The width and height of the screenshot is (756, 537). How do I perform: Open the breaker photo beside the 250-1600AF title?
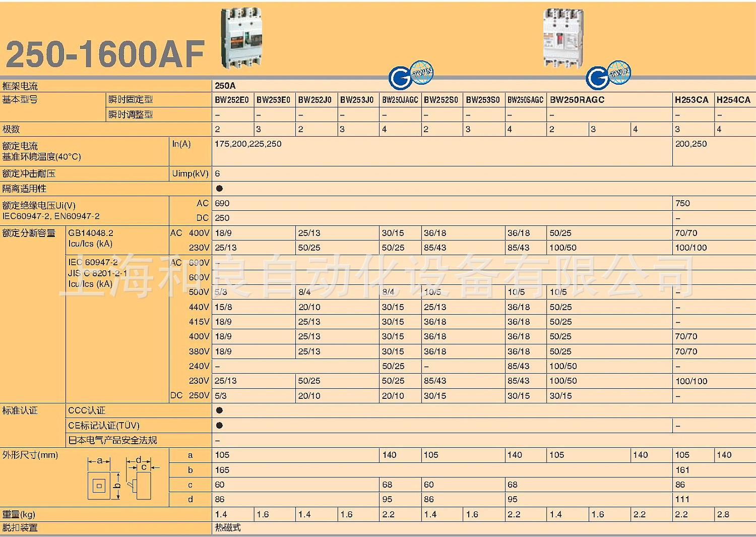tap(242, 38)
